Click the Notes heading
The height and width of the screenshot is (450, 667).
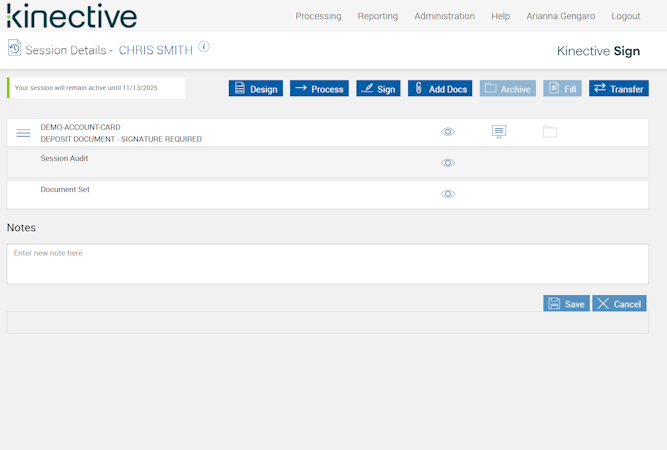click(x=21, y=228)
